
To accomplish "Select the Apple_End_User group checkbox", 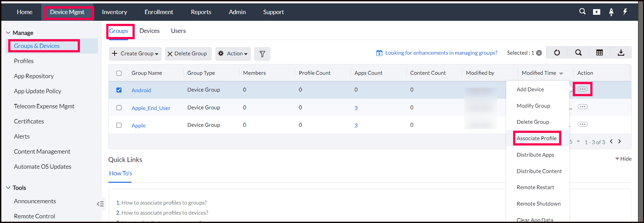I will (119, 108).
